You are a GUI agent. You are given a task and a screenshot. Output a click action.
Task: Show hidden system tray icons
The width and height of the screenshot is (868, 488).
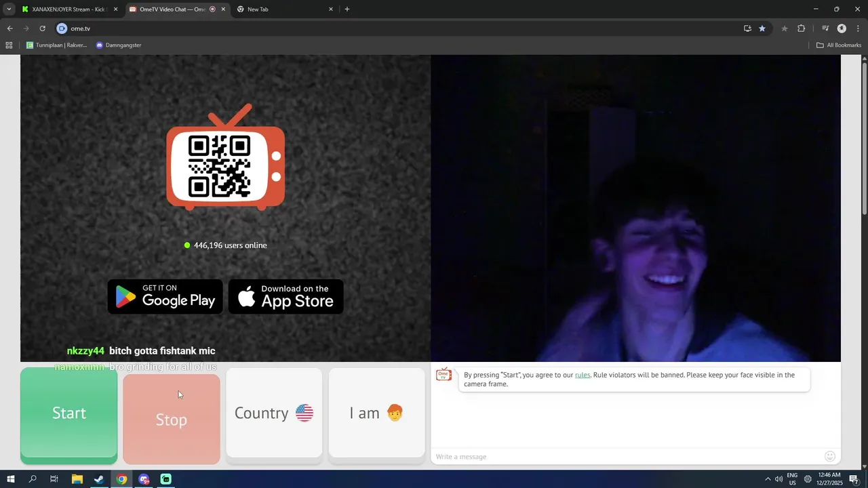768,479
